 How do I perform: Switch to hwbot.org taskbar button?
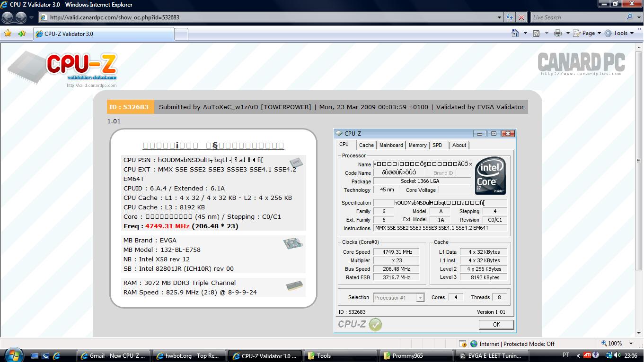189,356
